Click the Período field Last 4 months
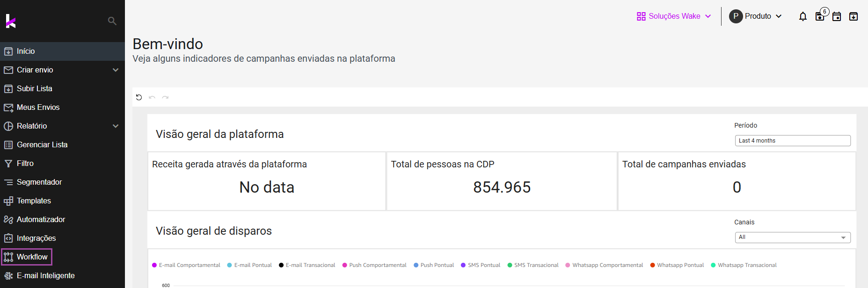 coord(793,141)
